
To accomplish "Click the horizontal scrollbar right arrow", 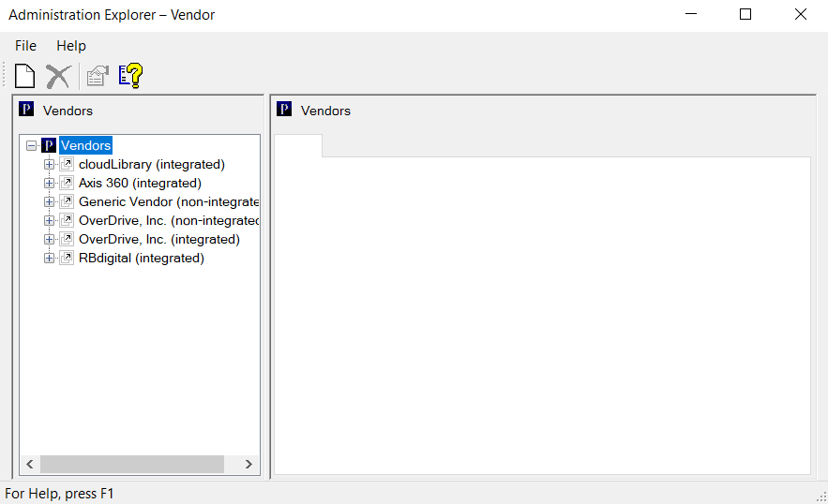I will pos(248,465).
